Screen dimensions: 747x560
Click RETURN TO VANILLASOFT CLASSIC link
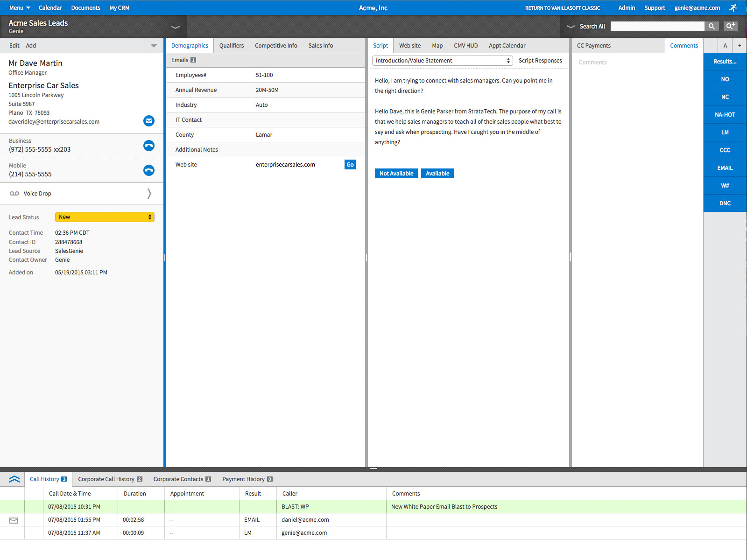pyautogui.click(x=562, y=7)
